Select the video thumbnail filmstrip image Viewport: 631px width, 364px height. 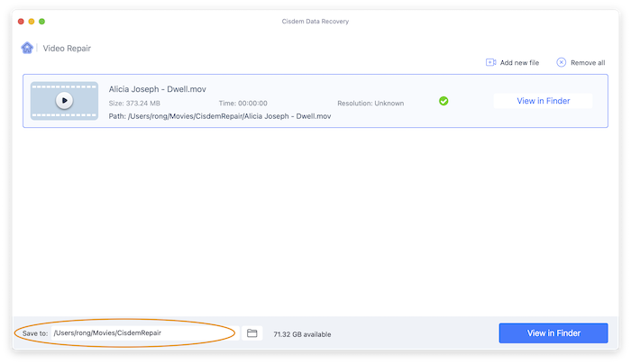(x=41, y=101)
